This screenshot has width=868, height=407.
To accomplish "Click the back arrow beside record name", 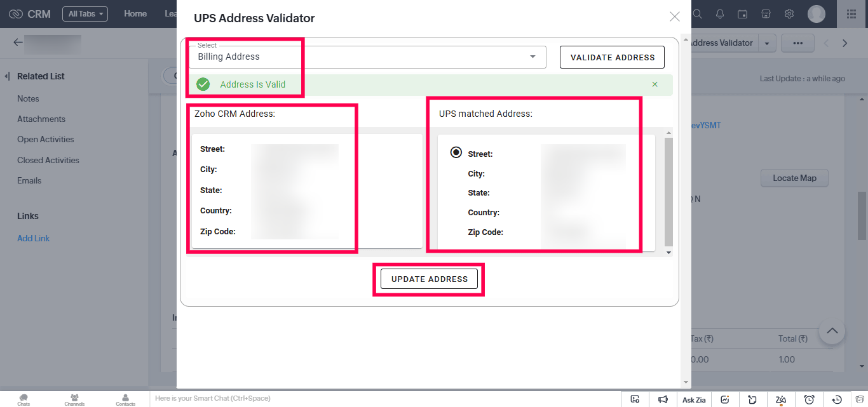I will (x=18, y=43).
